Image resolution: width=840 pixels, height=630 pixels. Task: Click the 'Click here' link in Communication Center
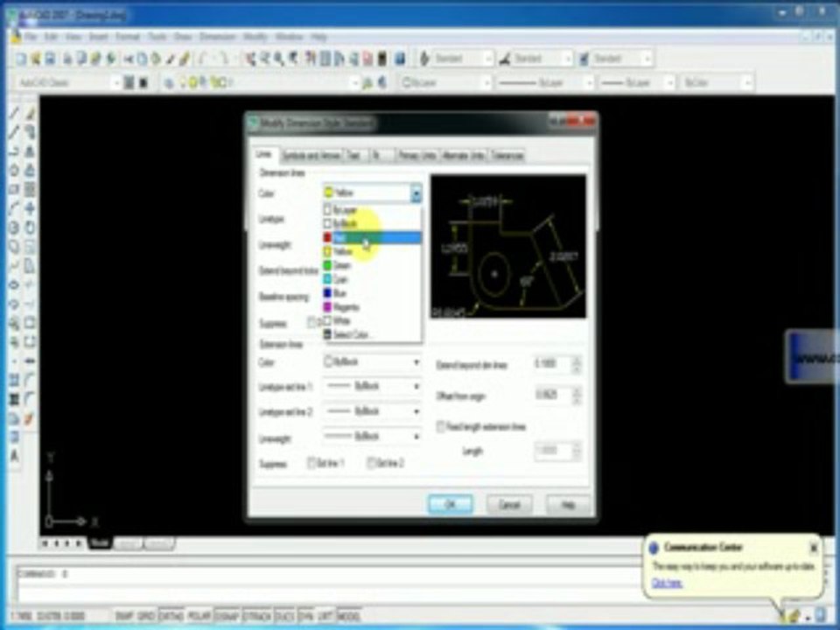tap(667, 583)
